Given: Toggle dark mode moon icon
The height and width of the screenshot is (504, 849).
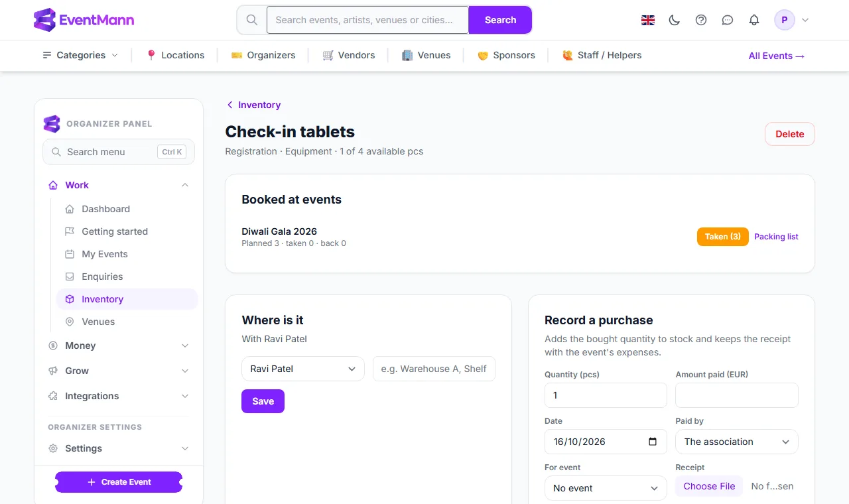Looking at the screenshot, I should pyautogui.click(x=675, y=20).
